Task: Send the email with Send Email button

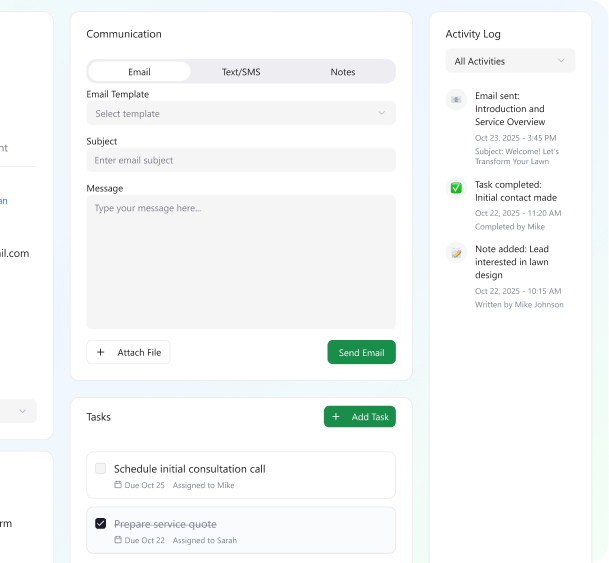Action: point(361,352)
